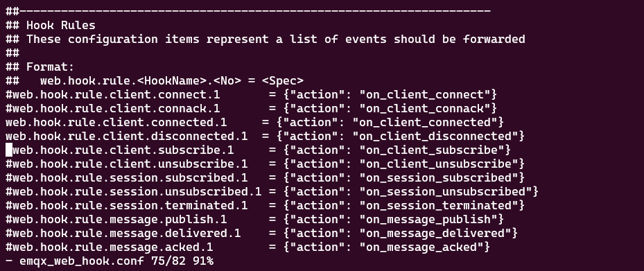Click the "on_client_disconnected" action value
This screenshot has width=644, height=271.
[x=435, y=137]
